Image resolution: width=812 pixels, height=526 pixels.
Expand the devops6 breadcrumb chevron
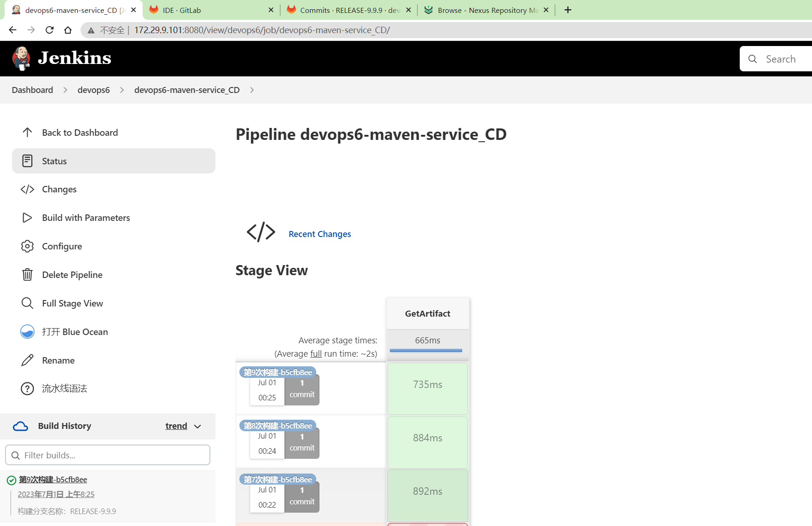[122, 90]
